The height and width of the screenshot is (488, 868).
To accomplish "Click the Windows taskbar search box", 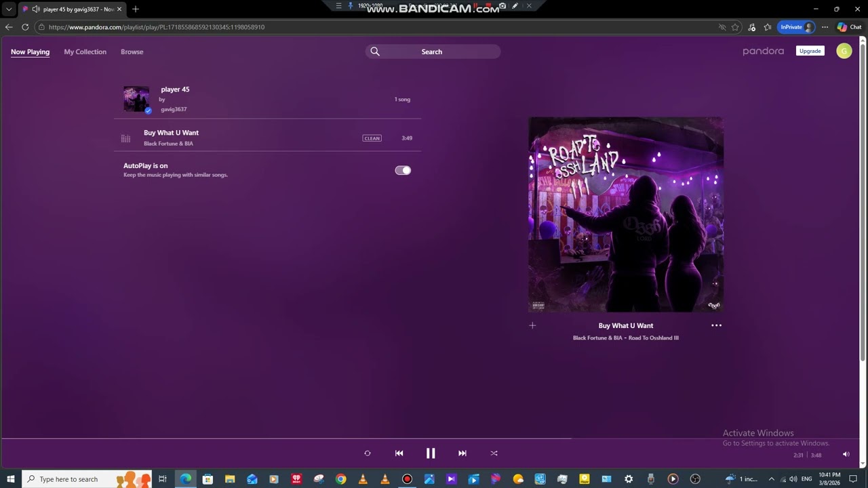I will pos(87,479).
